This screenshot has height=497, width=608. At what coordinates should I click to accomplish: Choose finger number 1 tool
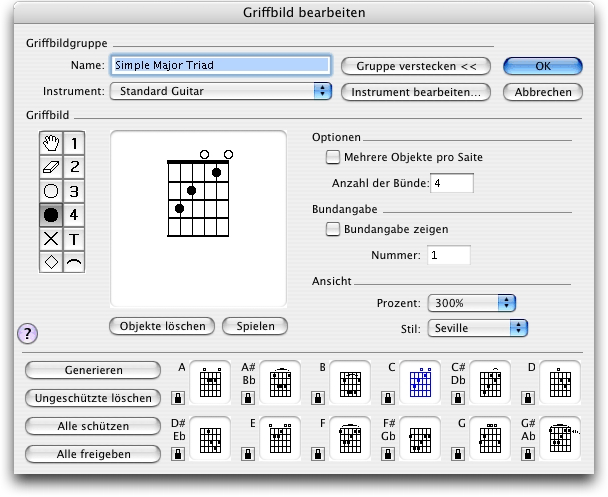point(74,143)
